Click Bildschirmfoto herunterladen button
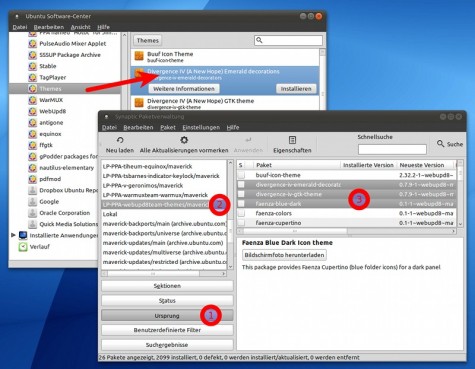This screenshot has width=475, height=369. tap(284, 255)
